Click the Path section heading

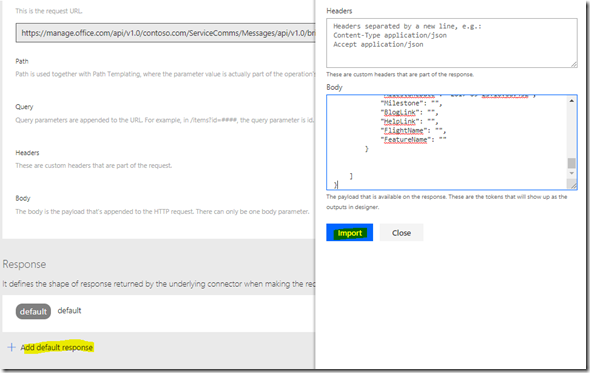[x=22, y=61]
